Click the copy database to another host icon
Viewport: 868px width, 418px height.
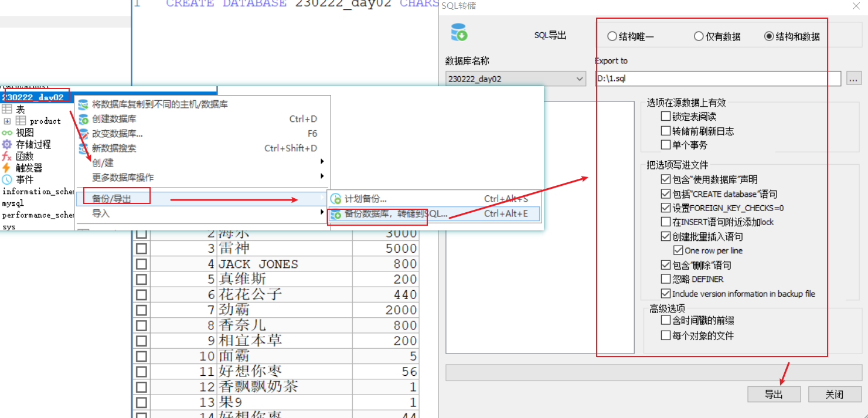[83, 104]
